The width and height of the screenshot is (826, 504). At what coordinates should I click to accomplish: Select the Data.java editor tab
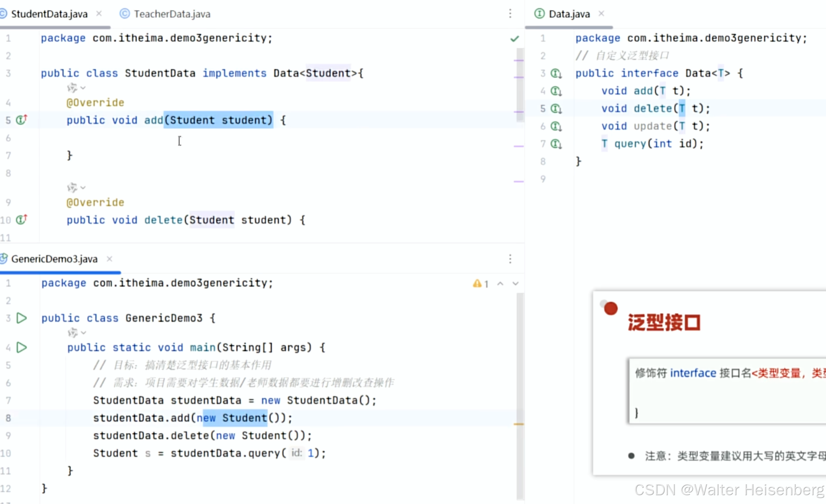point(569,14)
